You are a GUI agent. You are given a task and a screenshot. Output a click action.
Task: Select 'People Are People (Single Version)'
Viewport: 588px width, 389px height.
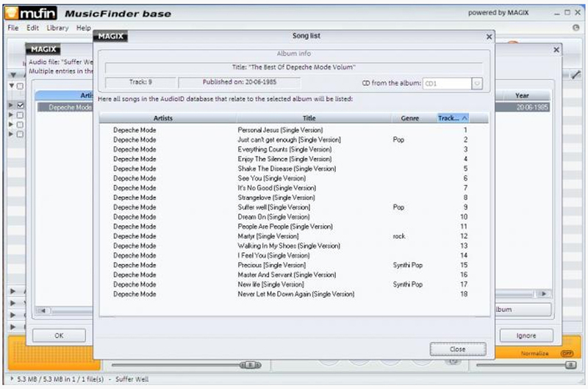294,226
